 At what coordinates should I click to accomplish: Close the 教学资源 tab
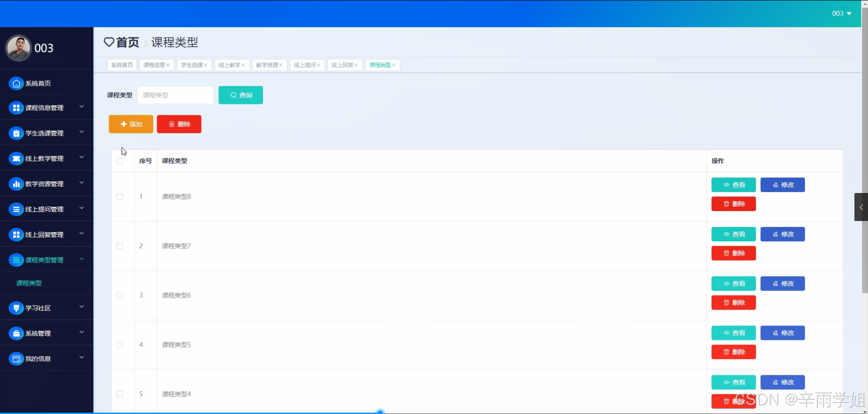(x=281, y=65)
